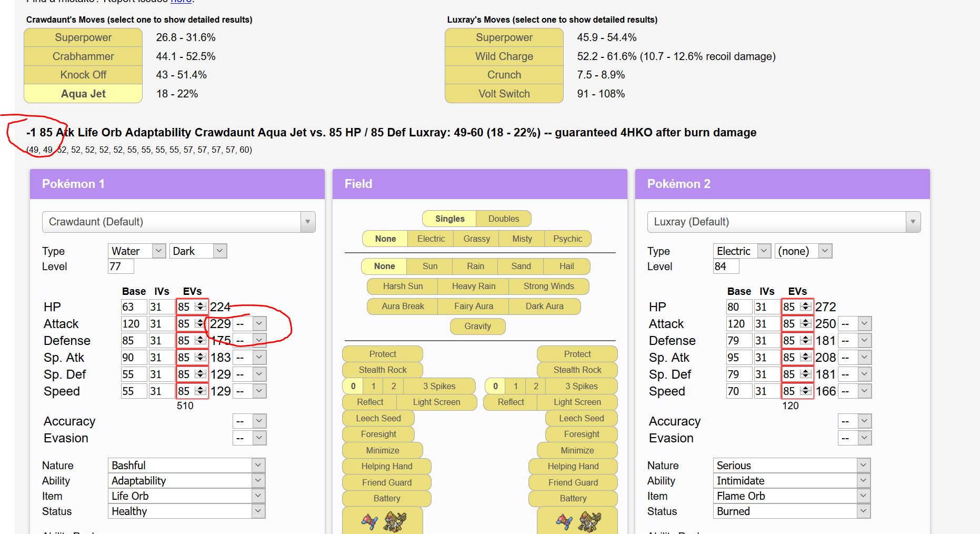
Task: Set 3 Spikes on Pokémon 1's side
Action: [x=439, y=386]
